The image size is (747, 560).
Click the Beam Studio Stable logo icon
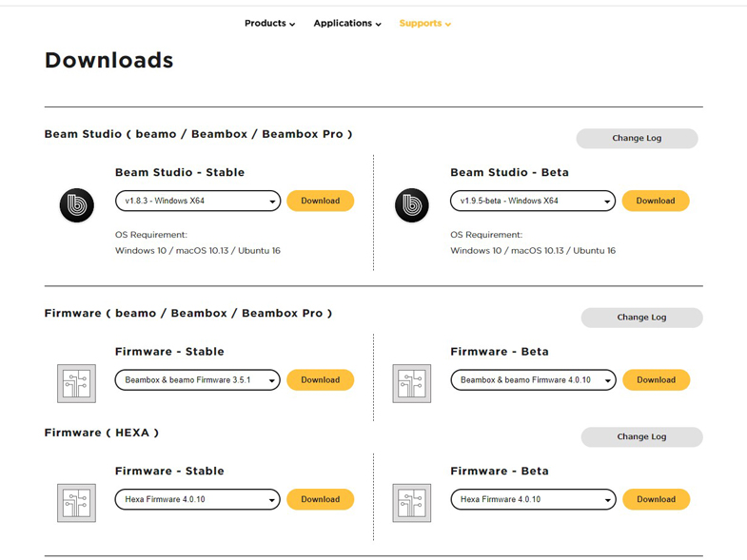(77, 205)
